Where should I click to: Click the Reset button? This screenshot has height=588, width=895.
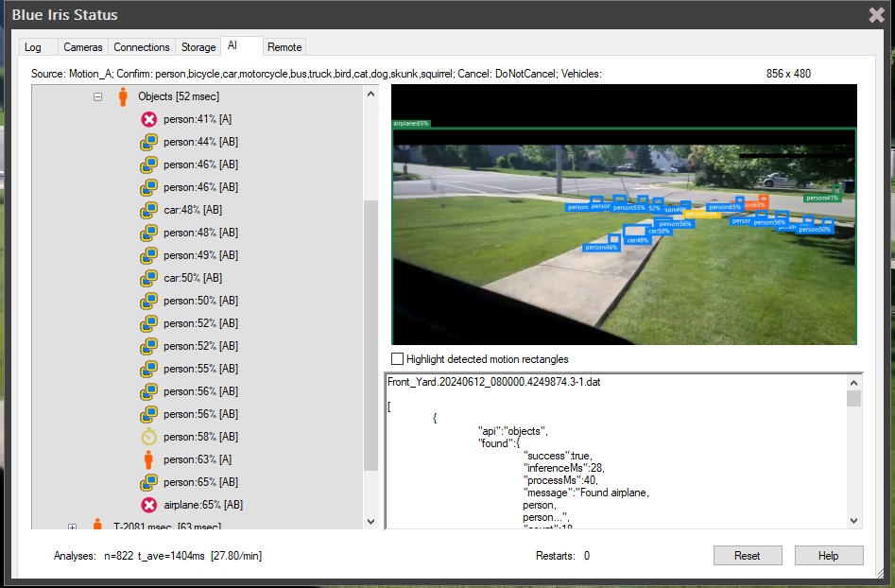point(748,556)
